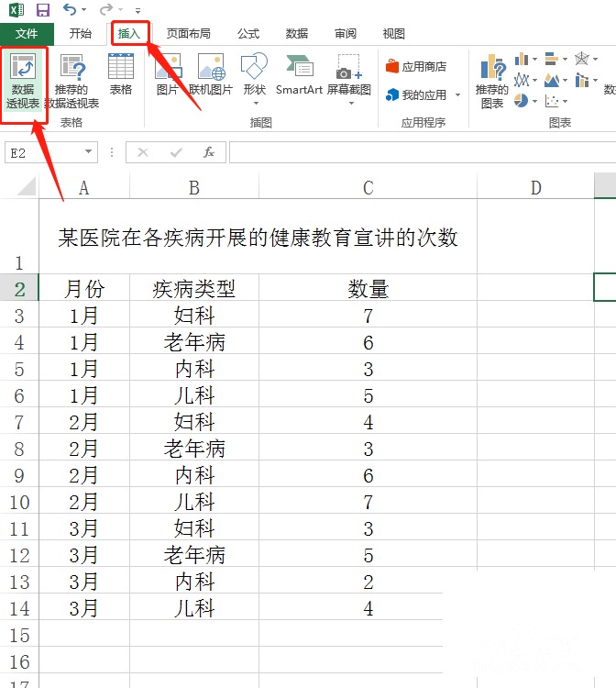Click the 内科 cell in row 13
The height and width of the screenshot is (688, 616).
click(194, 582)
